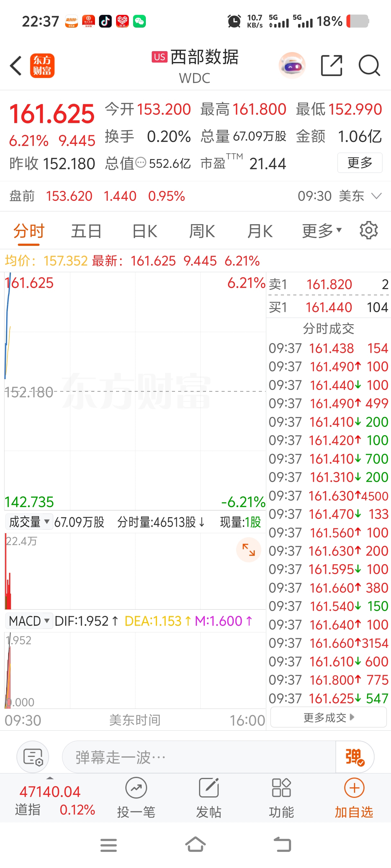This screenshot has height=868, width=391.
Task: Tap the 总值 info smiley icon
Action: coord(140,163)
